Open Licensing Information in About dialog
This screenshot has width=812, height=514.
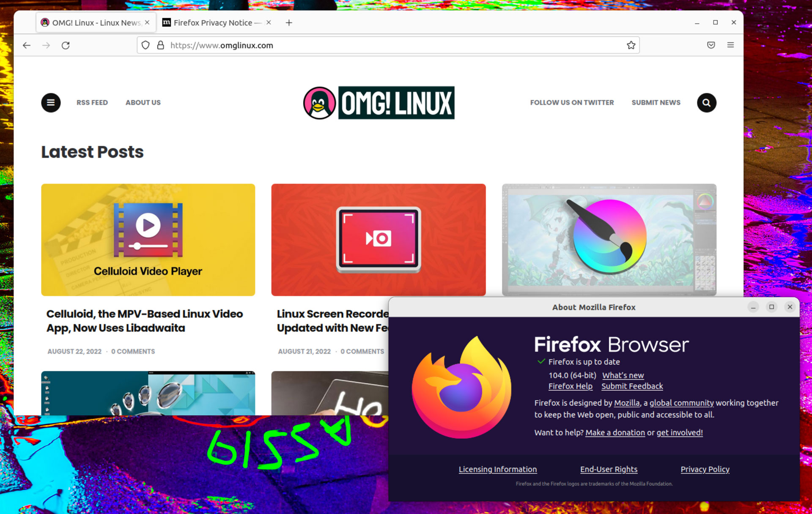(498, 470)
